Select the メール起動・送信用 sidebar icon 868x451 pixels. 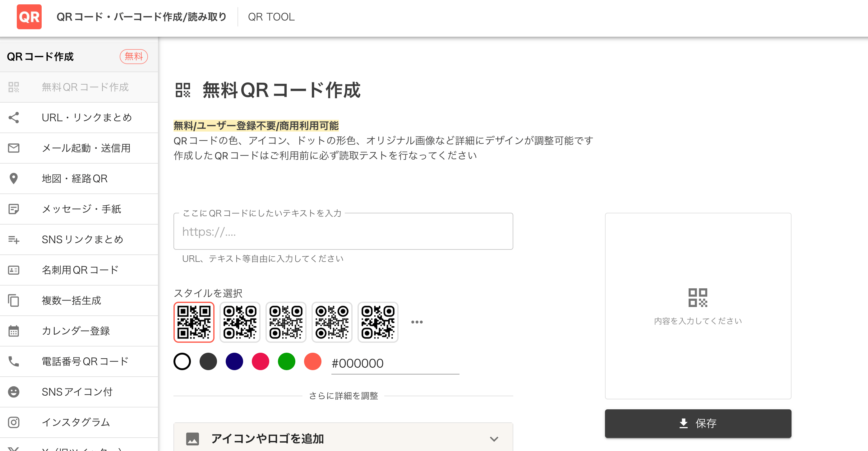(x=14, y=148)
